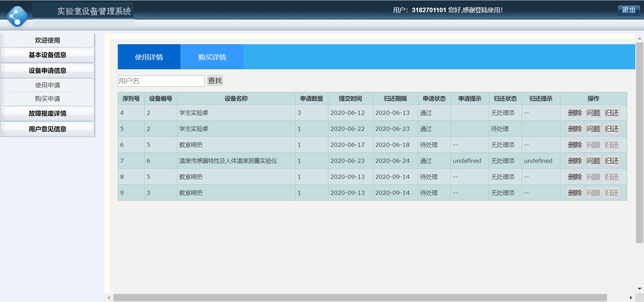Click the 归还状态 column header
The image size is (644, 302).
pyautogui.click(x=505, y=98)
